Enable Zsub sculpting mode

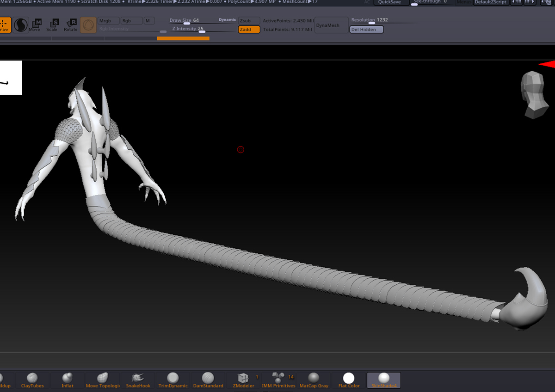(x=249, y=21)
